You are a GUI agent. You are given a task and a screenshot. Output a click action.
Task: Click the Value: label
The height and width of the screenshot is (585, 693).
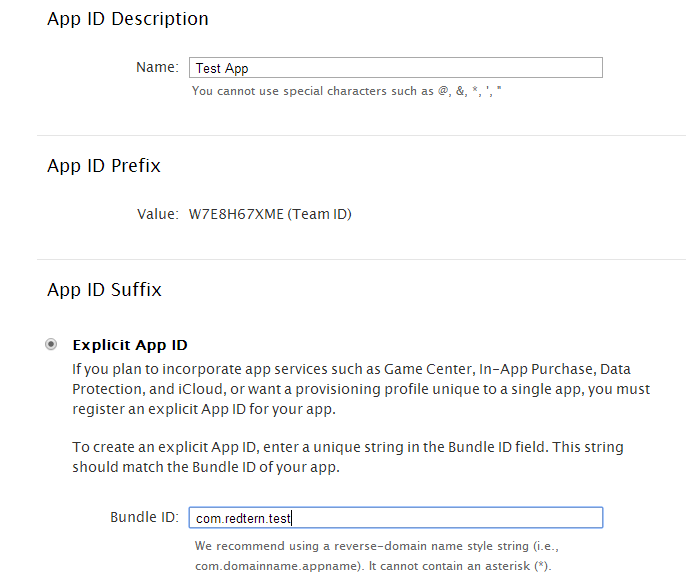[x=158, y=214]
